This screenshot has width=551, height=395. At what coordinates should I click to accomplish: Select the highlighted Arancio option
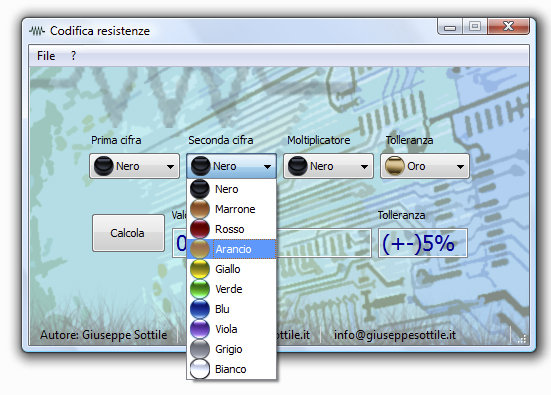coord(232,249)
